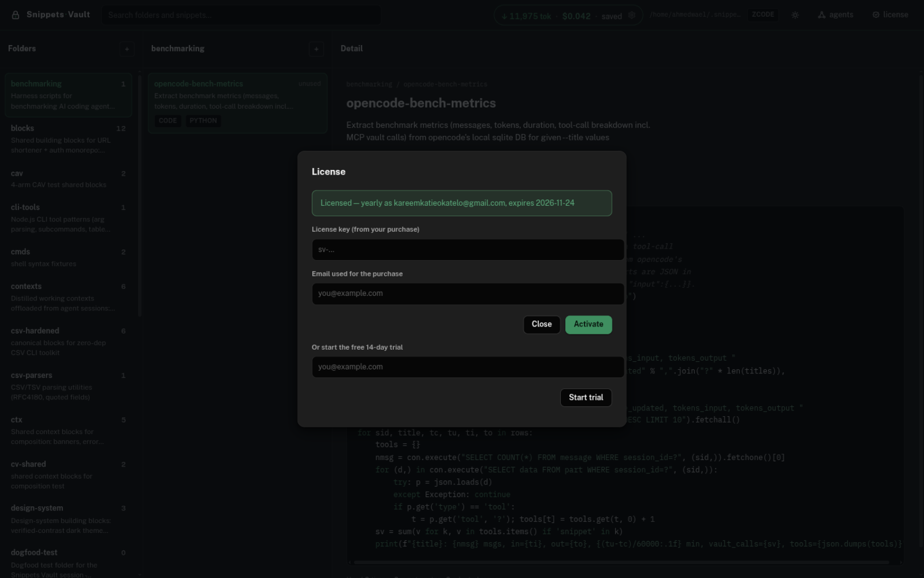Open the cmds folder
924x578 pixels.
point(68,257)
